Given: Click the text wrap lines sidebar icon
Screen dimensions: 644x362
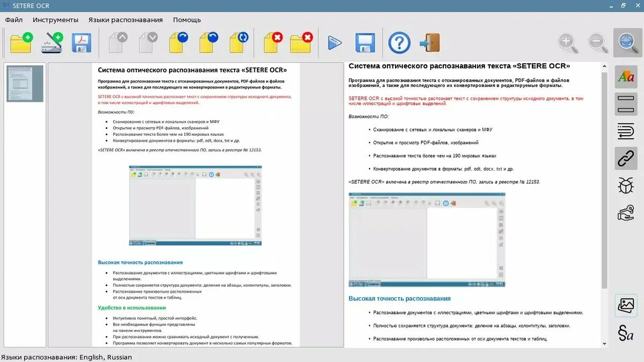Looking at the screenshot, I should tap(626, 131).
